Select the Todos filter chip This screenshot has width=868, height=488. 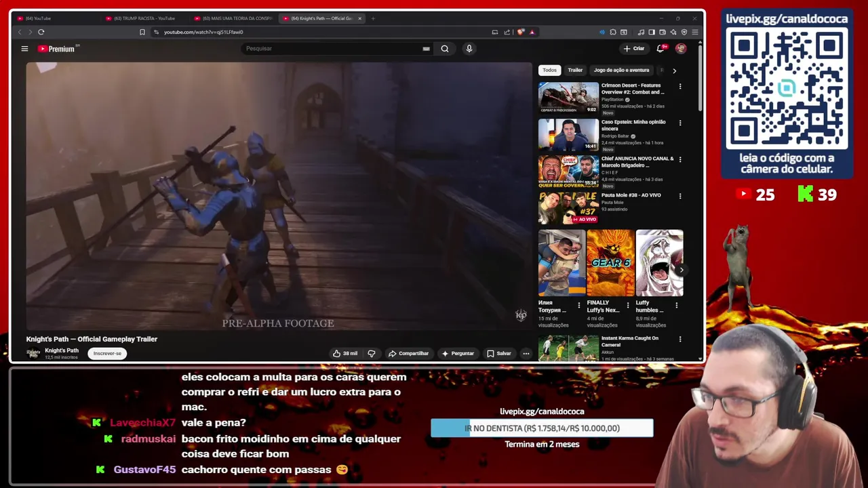coord(549,70)
